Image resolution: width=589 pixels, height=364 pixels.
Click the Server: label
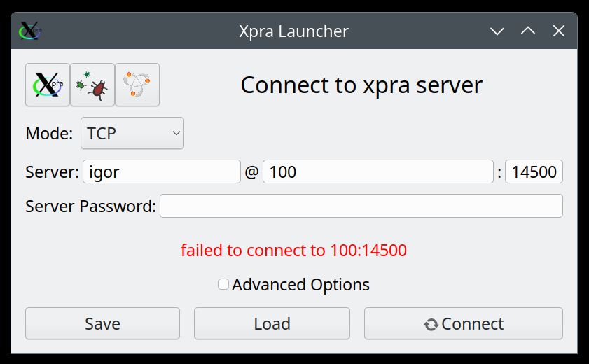[53, 172]
